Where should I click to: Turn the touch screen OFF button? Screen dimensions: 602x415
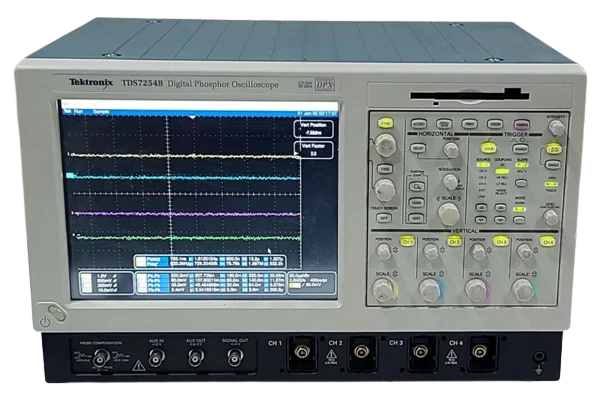384,218
